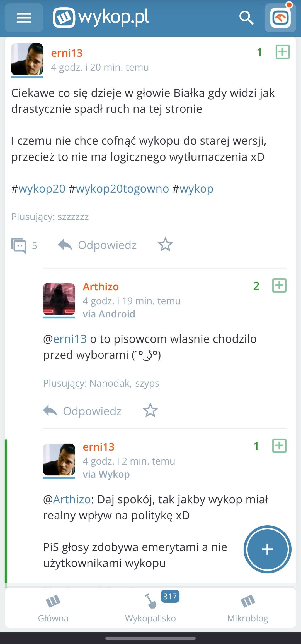
Task: Open the notifications profile icon in header
Action: pos(280,18)
